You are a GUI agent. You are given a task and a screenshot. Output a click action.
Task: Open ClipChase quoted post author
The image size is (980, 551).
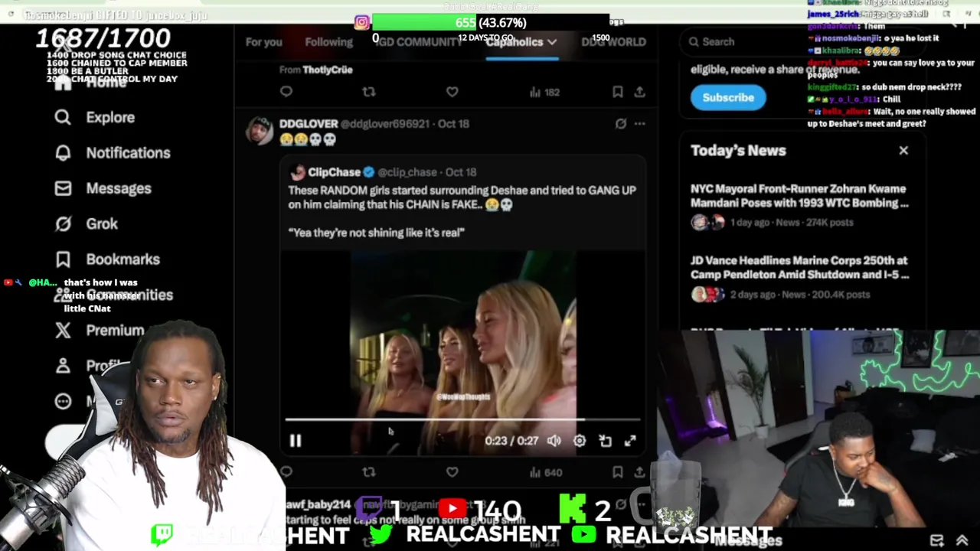point(334,172)
